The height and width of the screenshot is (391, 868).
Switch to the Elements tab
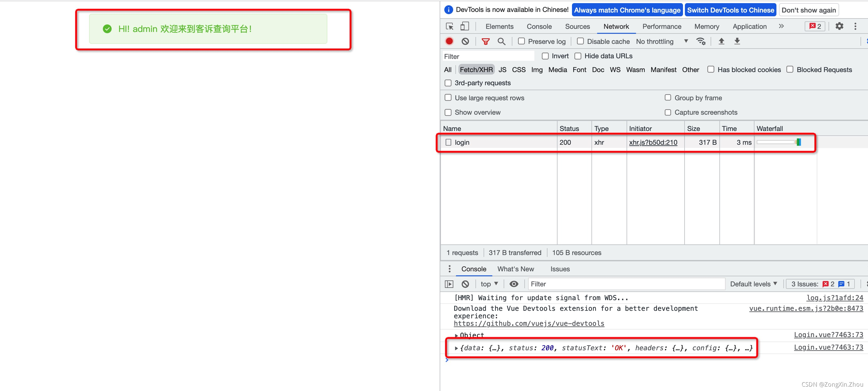(x=499, y=26)
